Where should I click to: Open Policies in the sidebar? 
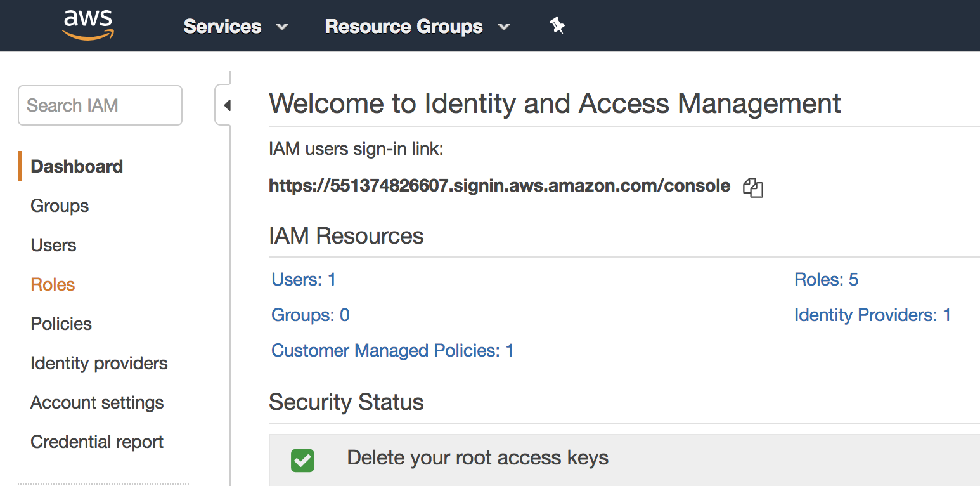[x=61, y=324]
